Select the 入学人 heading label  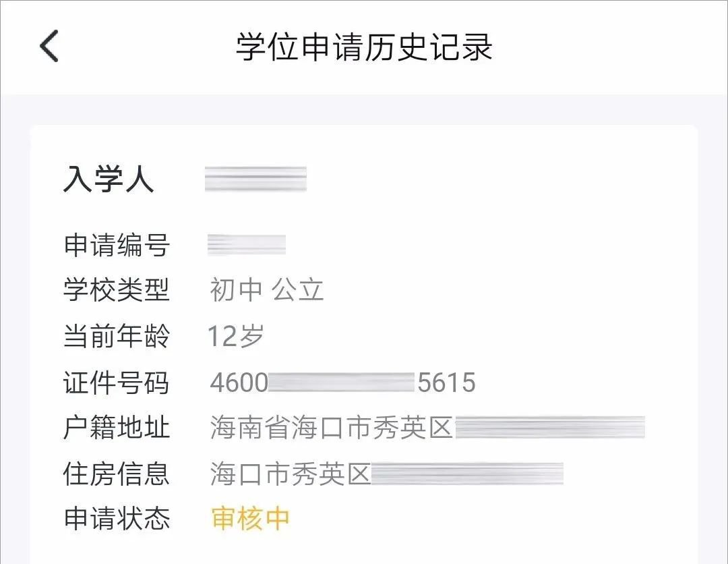click(109, 179)
